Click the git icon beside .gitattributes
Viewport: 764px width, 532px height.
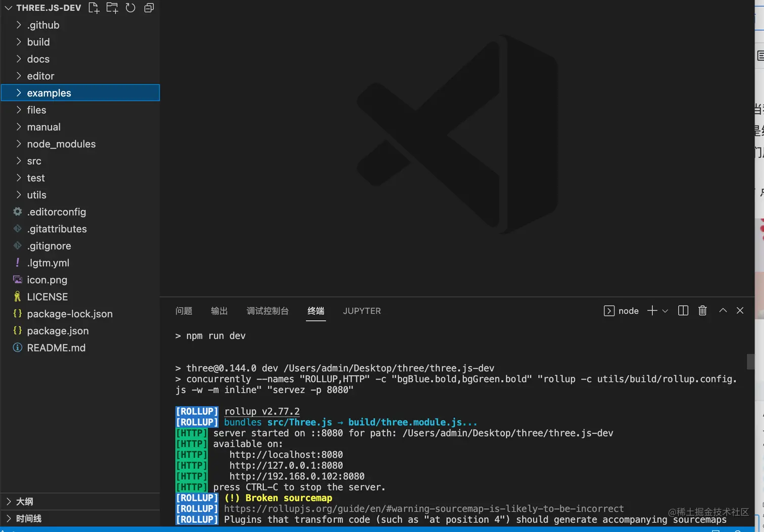pos(18,228)
